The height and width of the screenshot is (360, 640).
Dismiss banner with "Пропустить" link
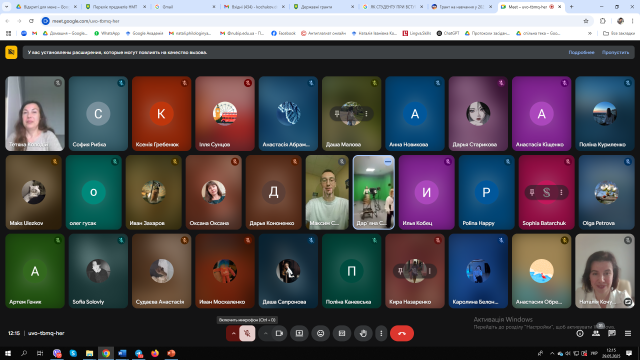[x=615, y=52]
